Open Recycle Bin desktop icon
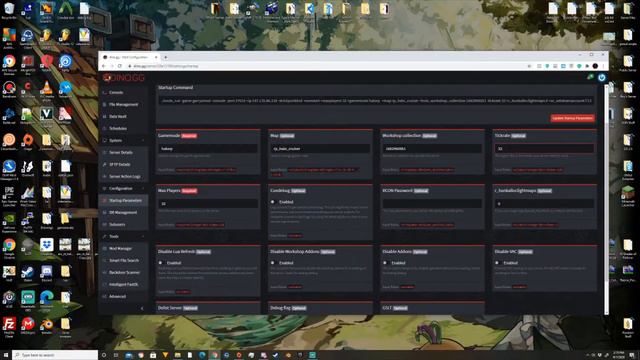The height and width of the screenshot is (360, 640). [x=9, y=10]
